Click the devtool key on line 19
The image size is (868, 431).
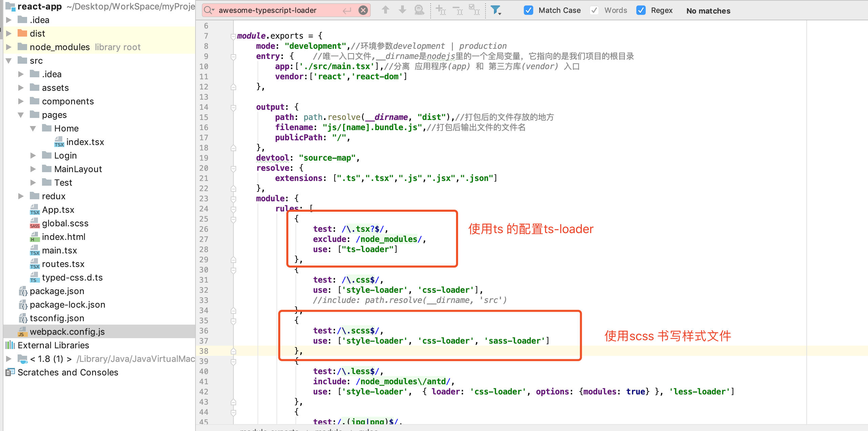click(272, 158)
